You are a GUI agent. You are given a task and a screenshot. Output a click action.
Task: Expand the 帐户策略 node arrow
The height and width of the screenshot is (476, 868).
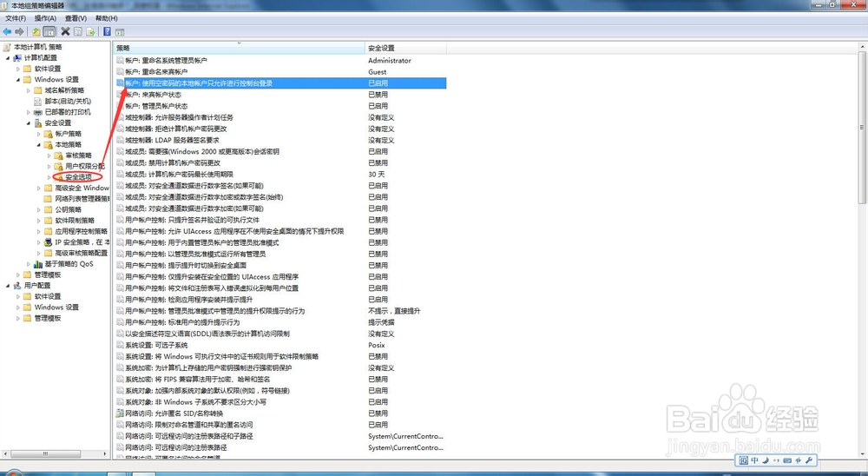39,134
